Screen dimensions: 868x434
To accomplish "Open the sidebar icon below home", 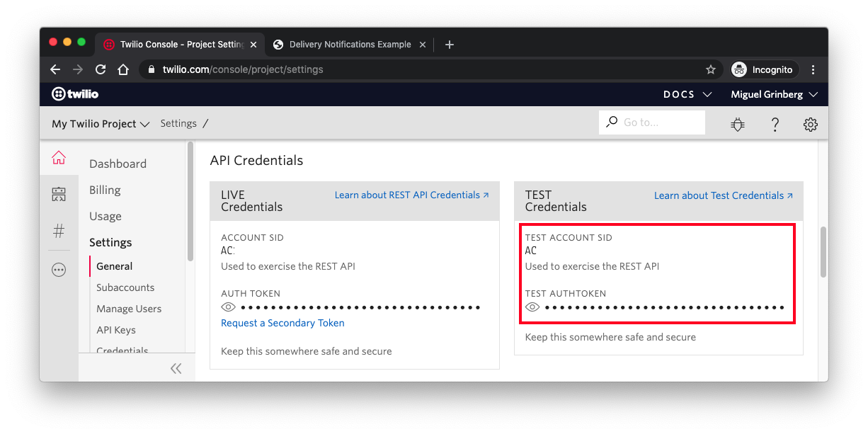I will pyautogui.click(x=59, y=194).
